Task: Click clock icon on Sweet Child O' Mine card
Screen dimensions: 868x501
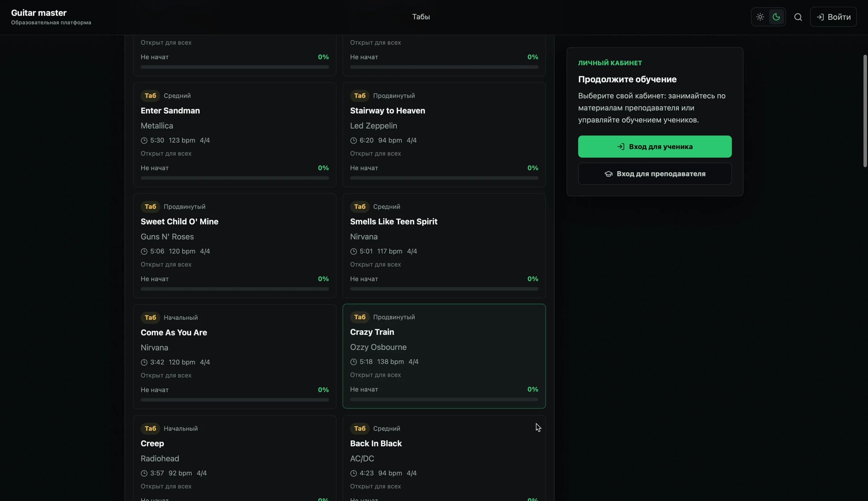Action: pos(144,252)
